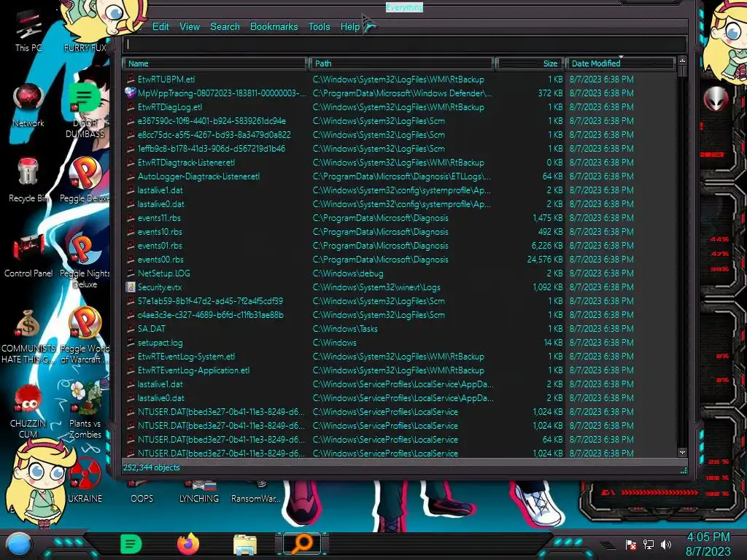Select file c4ae3c3e-c327-4689-b6fd-c11fb31ae88b

(210, 315)
